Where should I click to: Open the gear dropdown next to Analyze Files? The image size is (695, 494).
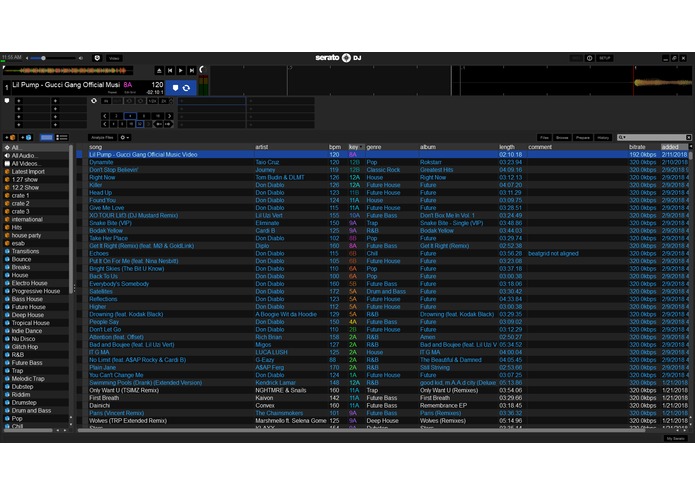125,138
